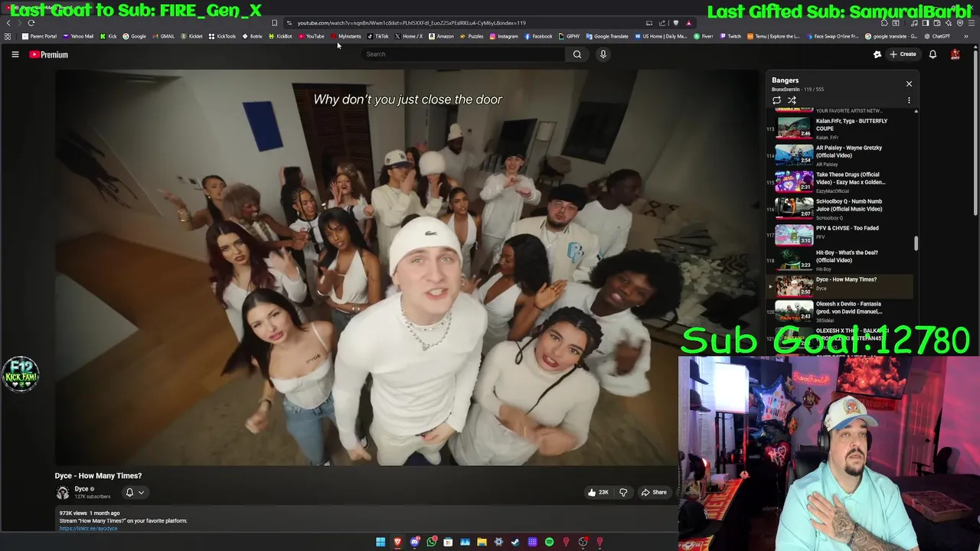Open Olexesh x Devito Fantasia entry
This screenshot has height=551, width=980.
click(841, 311)
